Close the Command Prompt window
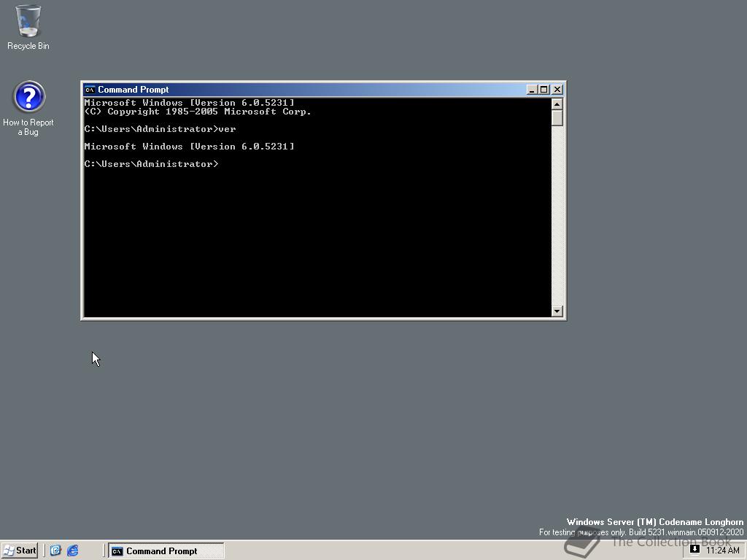The width and height of the screenshot is (747, 560). point(557,90)
